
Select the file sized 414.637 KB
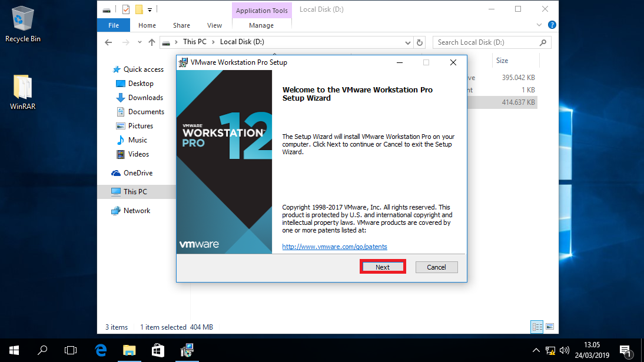519,102
